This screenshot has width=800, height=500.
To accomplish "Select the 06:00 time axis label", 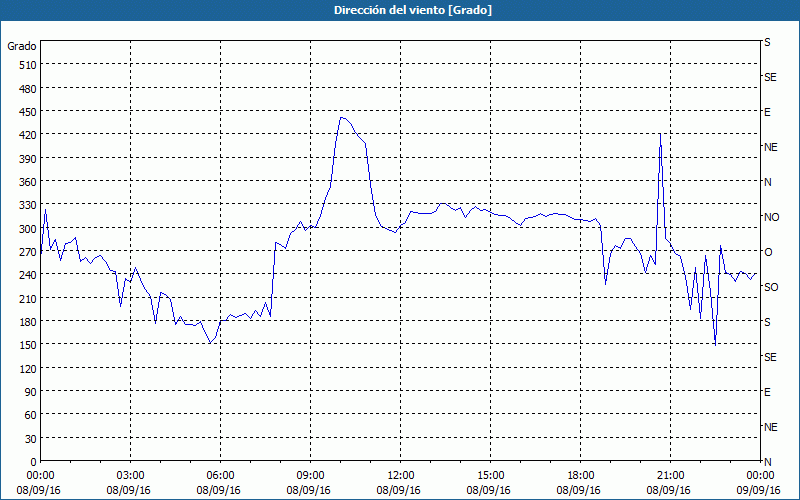I will point(220,476).
